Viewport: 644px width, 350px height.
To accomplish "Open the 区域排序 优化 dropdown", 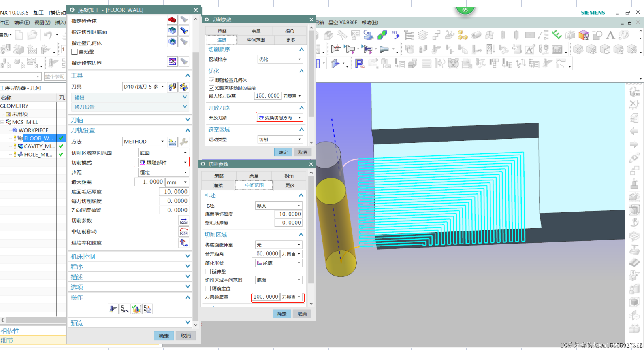I will tap(280, 59).
